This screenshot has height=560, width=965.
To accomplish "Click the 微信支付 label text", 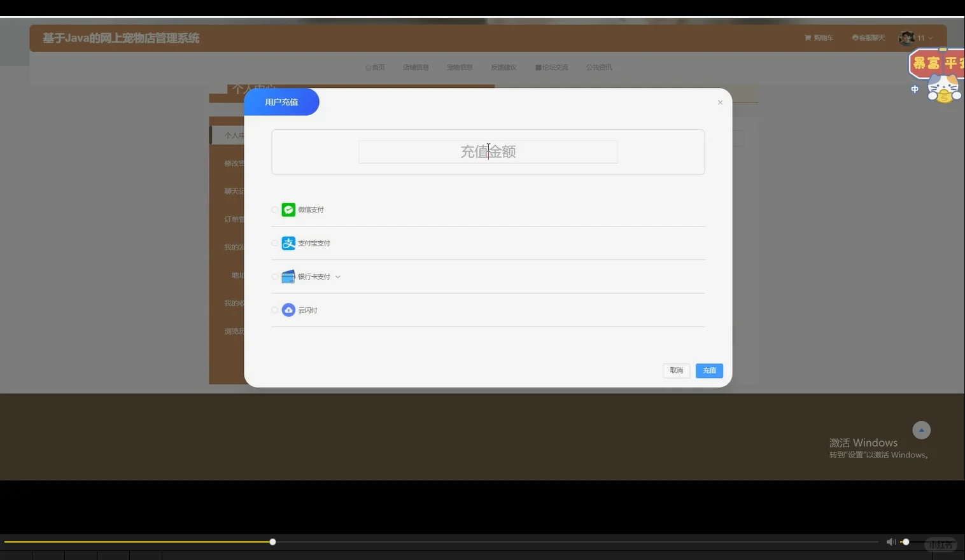I will pos(311,209).
